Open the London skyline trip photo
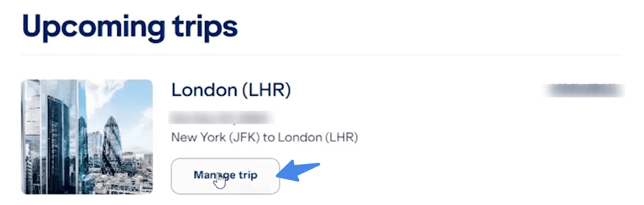This screenshot has height=205, width=644. [87, 137]
